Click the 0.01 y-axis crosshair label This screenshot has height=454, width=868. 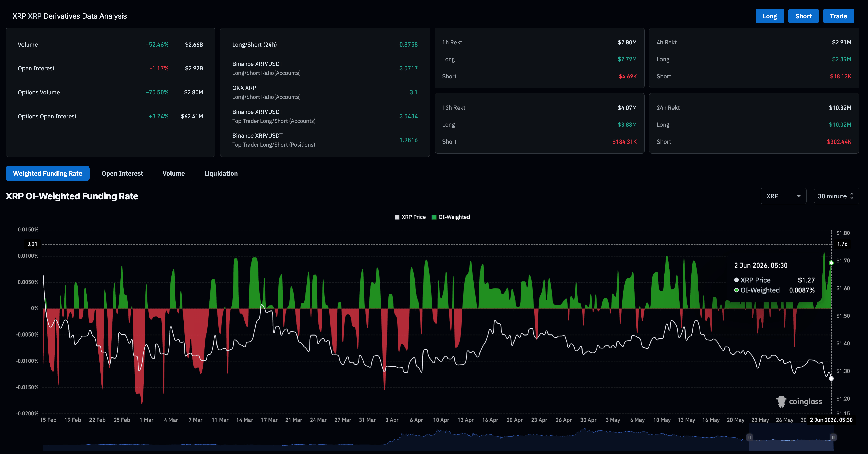(x=32, y=244)
